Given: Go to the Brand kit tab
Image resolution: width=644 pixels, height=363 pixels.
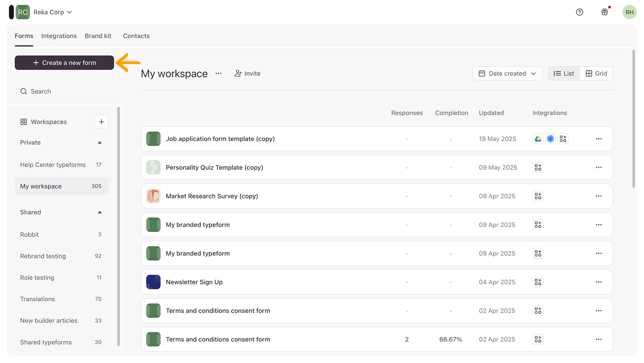Looking at the screenshot, I should coord(98,36).
